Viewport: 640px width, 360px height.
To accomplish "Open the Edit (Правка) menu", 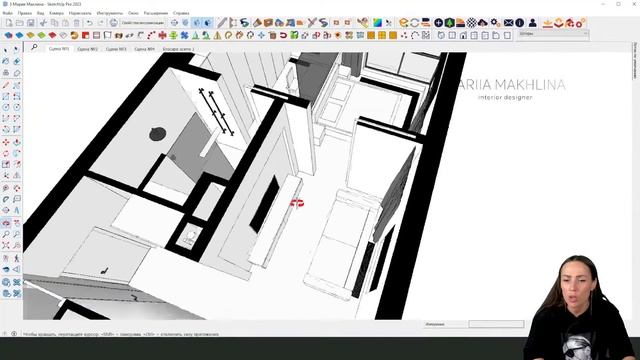I will tap(24, 13).
